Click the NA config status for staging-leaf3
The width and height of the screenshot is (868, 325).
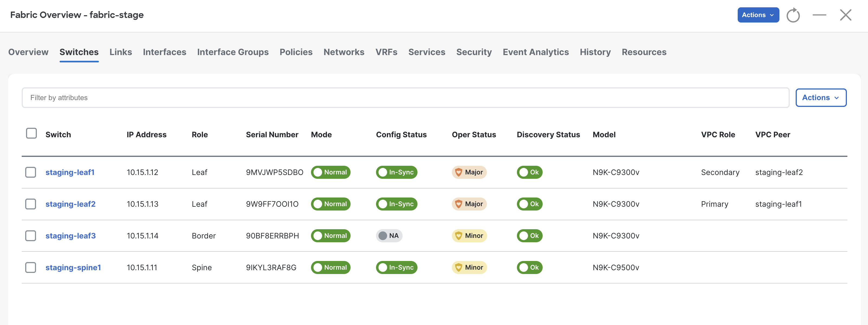[389, 236]
